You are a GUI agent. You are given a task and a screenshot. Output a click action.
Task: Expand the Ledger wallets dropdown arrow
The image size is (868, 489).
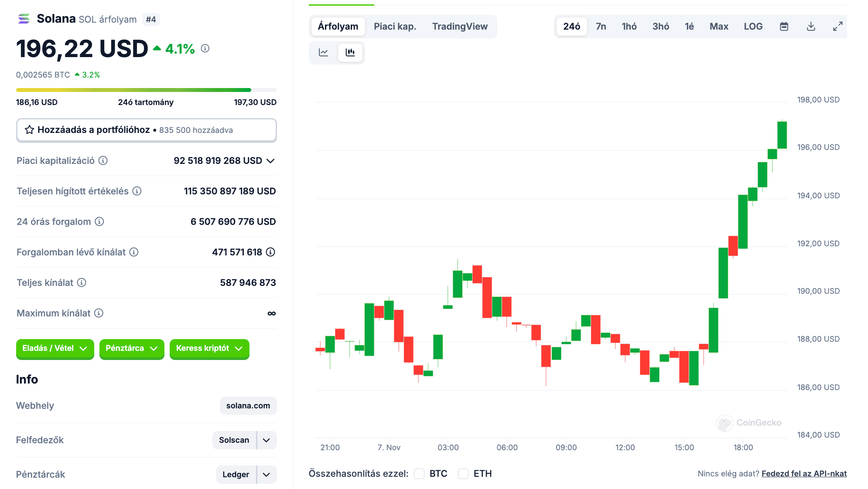point(267,475)
